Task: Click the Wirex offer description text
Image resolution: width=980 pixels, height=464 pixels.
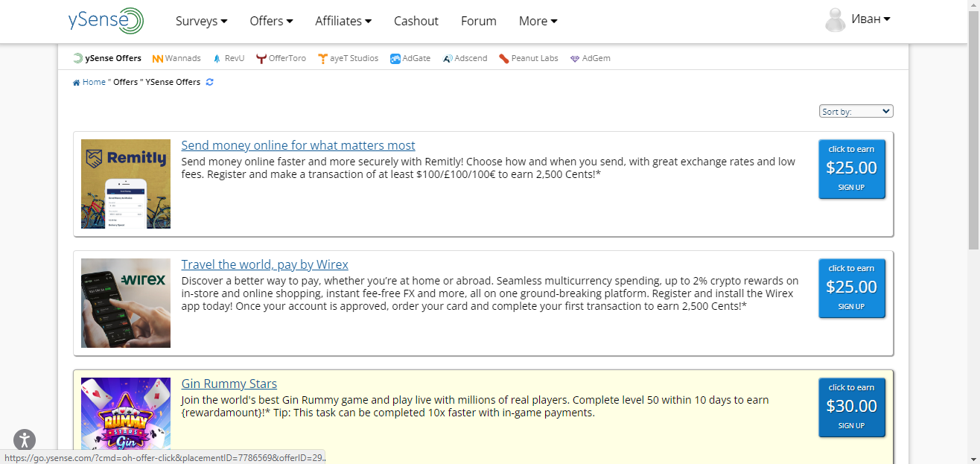Action: (x=490, y=293)
